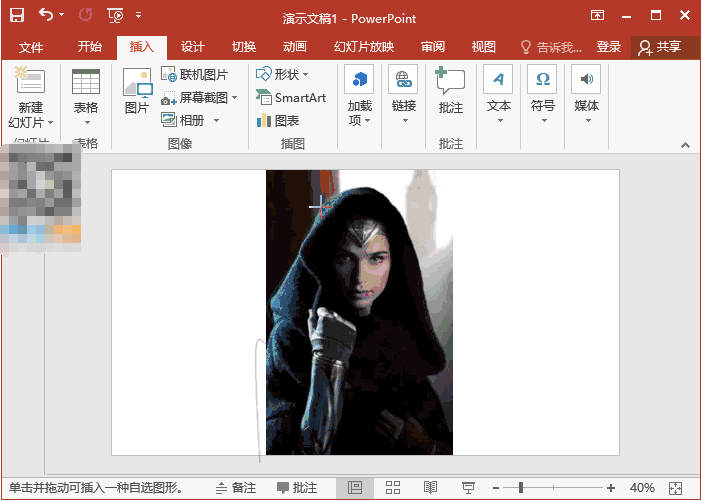Open the 符号 symbols menu
The width and height of the screenshot is (702, 500).
543,94
